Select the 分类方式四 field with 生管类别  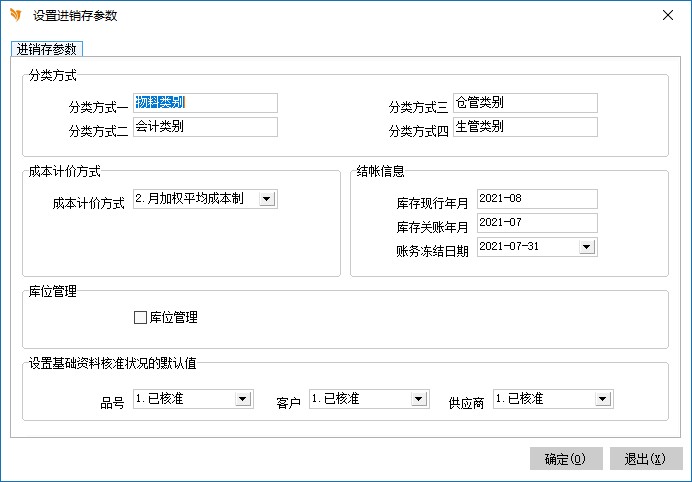(525, 127)
